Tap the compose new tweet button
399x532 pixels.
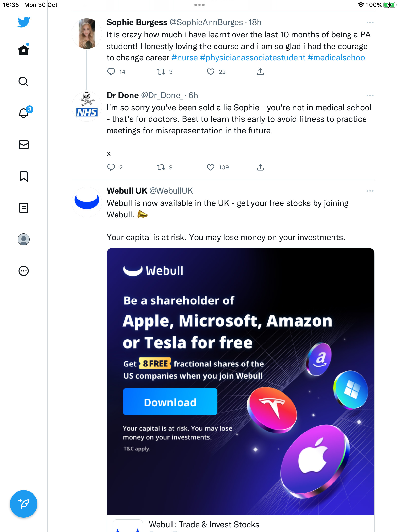tap(24, 504)
